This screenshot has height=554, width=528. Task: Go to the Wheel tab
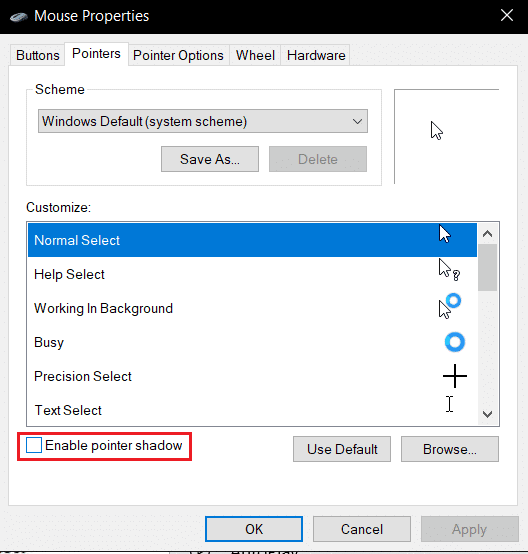[255, 55]
